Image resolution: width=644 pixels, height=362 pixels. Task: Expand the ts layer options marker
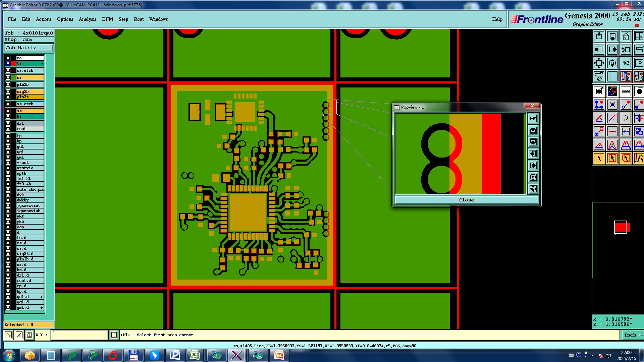click(42, 63)
